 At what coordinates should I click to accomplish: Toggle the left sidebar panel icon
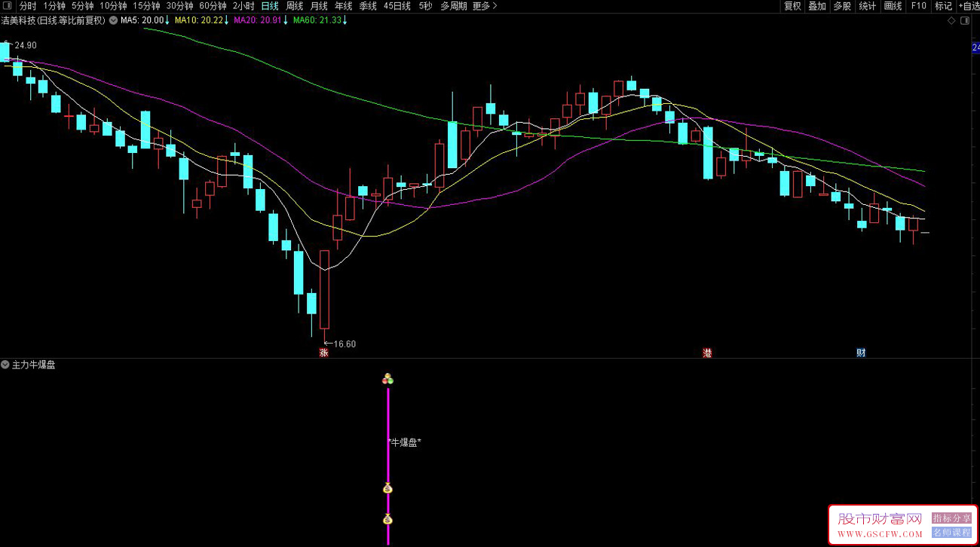coord(7,6)
